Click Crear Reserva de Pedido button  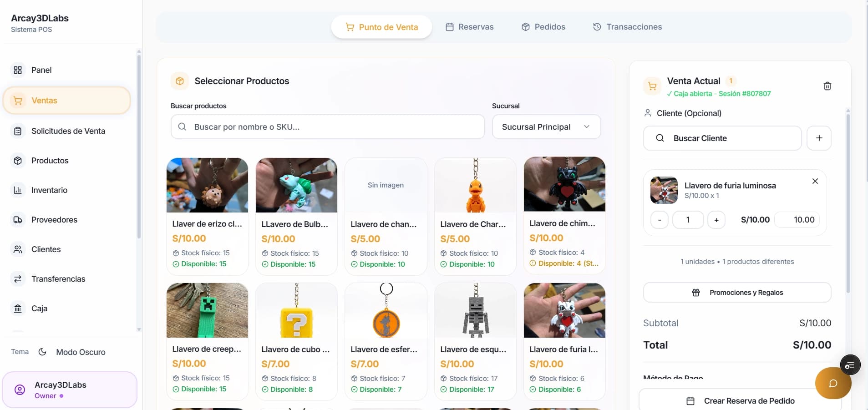click(740, 400)
